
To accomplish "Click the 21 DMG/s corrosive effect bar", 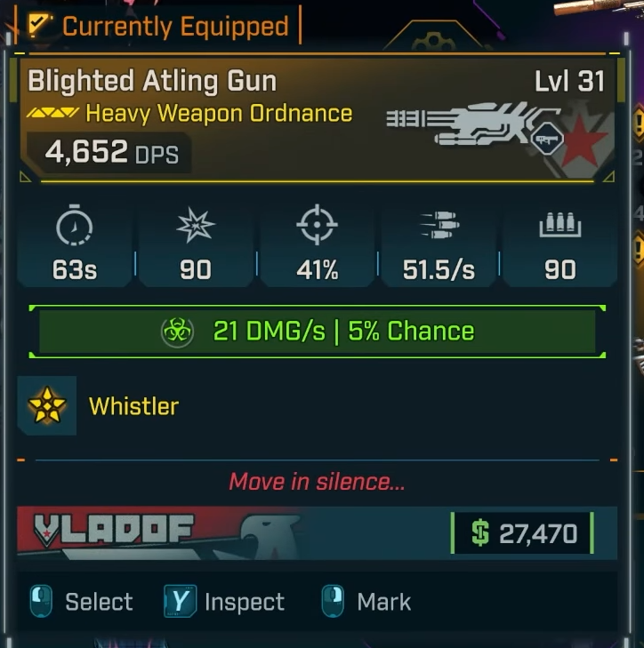I will coord(318,332).
